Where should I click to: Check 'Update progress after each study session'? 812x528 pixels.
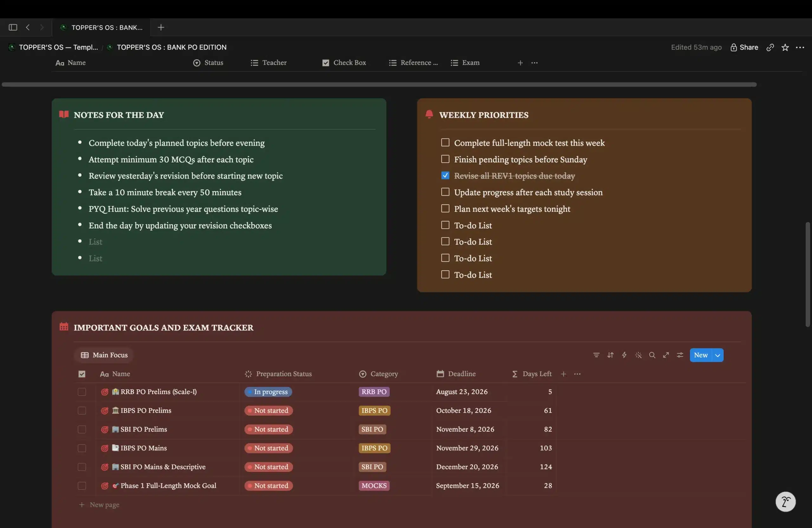pos(445,192)
